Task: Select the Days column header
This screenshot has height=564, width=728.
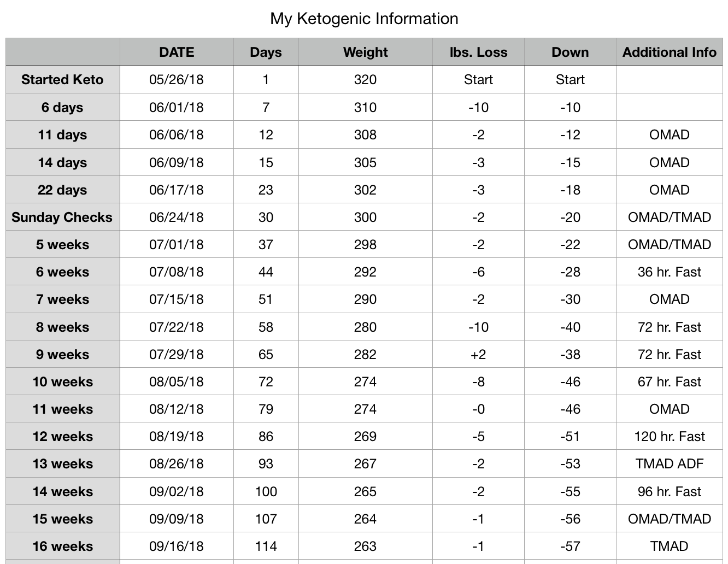Action: tap(266, 52)
